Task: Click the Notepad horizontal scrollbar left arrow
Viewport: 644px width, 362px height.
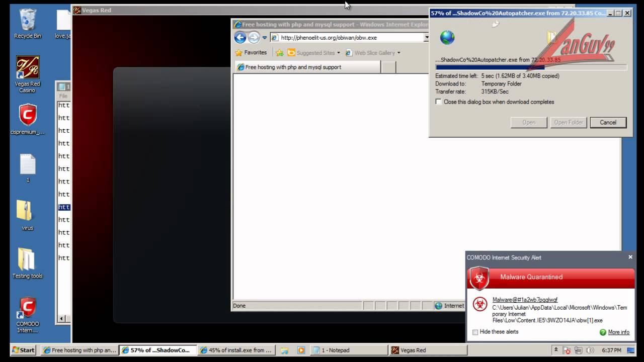Action: (62, 318)
